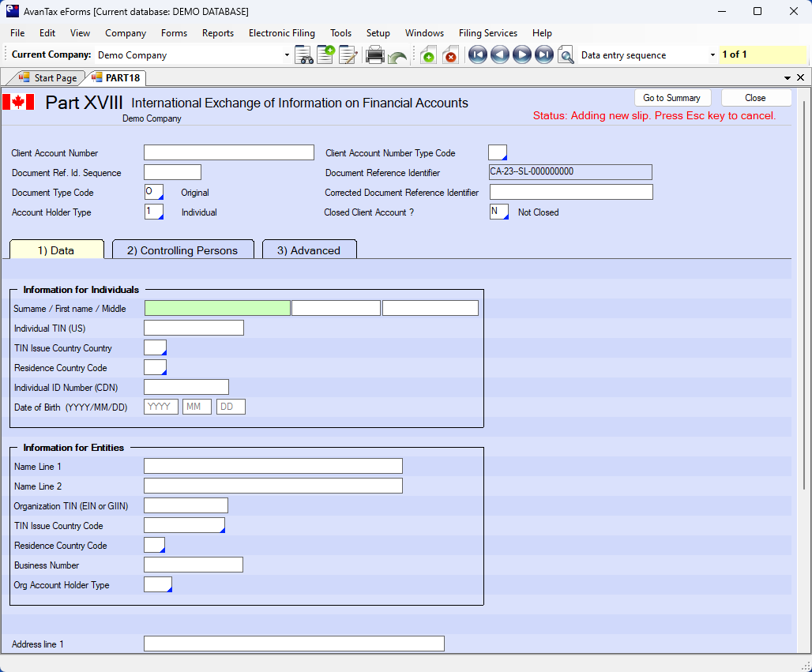Image resolution: width=812 pixels, height=672 pixels.
Task: Click the find company binoculars icon
Action: pyautogui.click(x=304, y=55)
